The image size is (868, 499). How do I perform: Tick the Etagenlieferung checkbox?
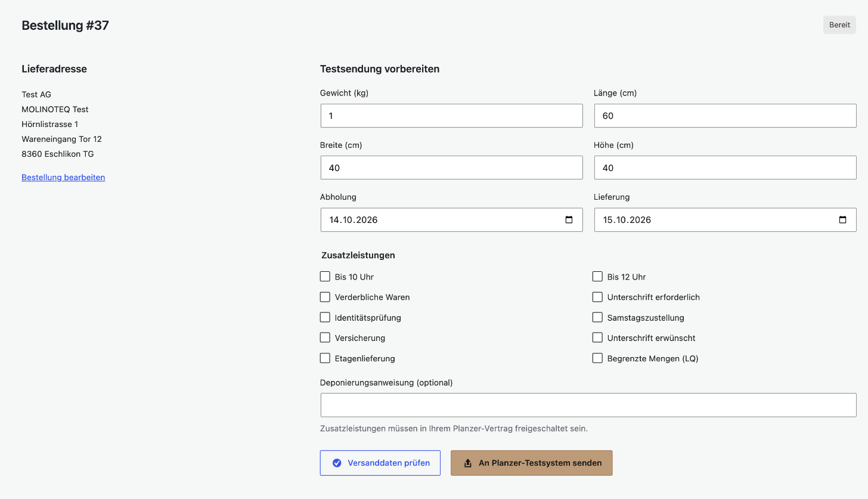[325, 358]
